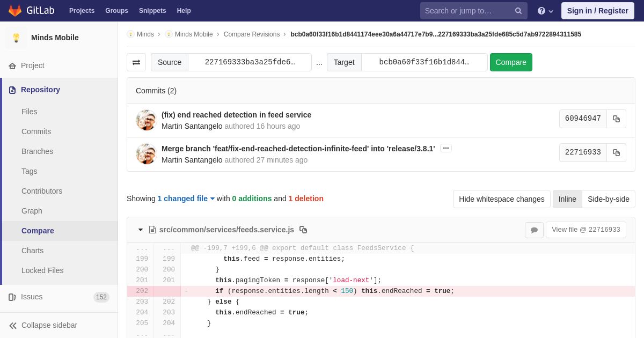644x338 pixels.
Task: Click Sign in / Register
Action: click(x=597, y=11)
